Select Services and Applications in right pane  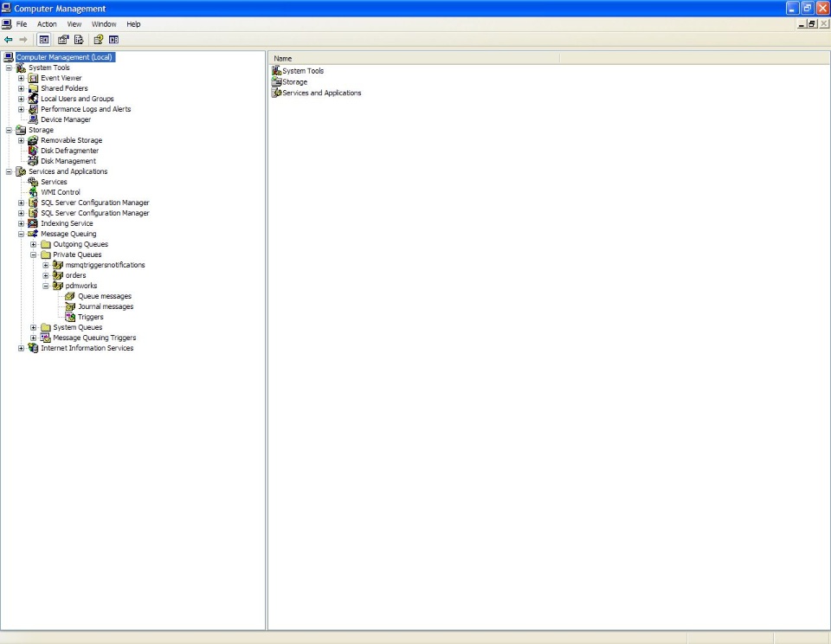pyautogui.click(x=322, y=93)
